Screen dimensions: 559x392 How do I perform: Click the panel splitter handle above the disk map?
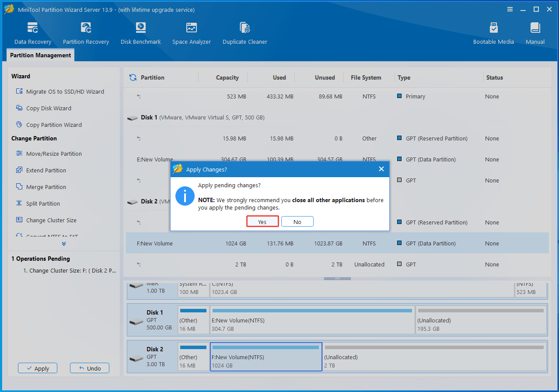(337, 278)
